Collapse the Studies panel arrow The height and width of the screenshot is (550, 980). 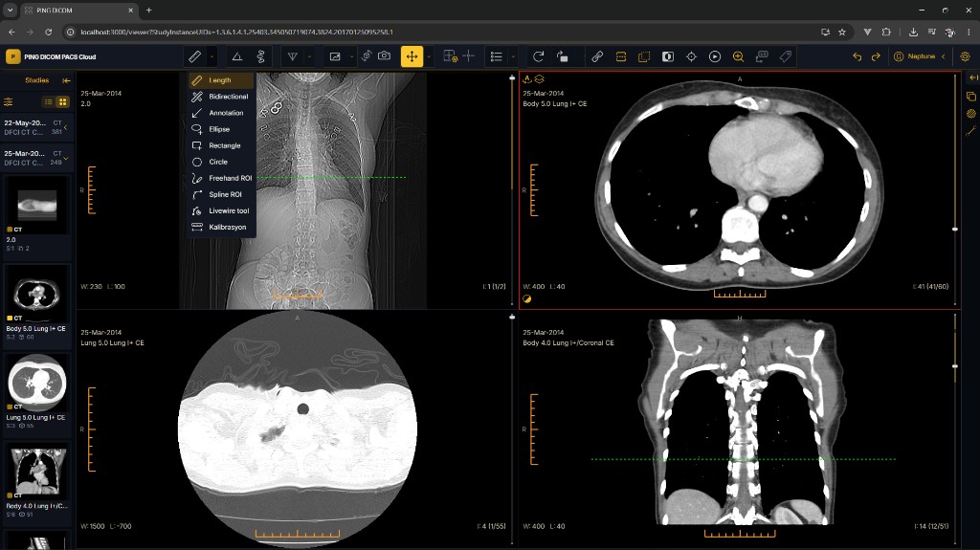(66, 80)
